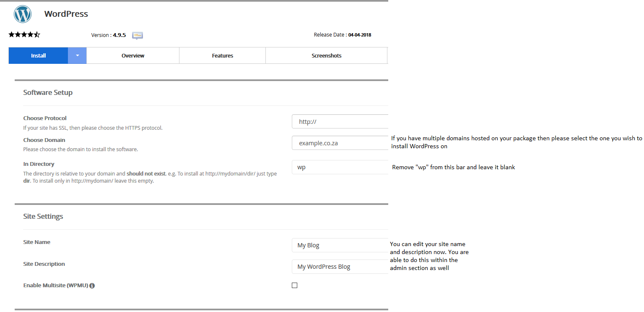The width and height of the screenshot is (644, 312).
Task: Click the Remove "wp" from this bar note
Action: 454,167
